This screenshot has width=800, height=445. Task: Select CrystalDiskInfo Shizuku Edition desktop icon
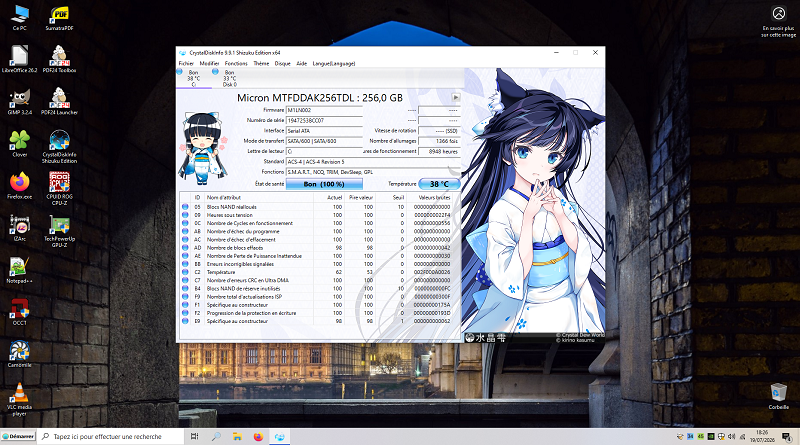coord(60,146)
